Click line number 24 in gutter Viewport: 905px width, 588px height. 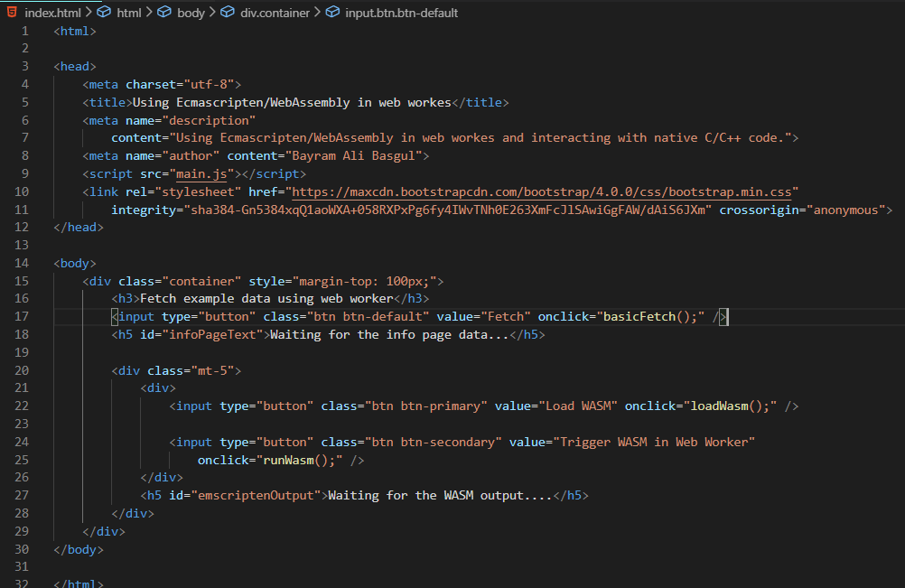point(22,442)
